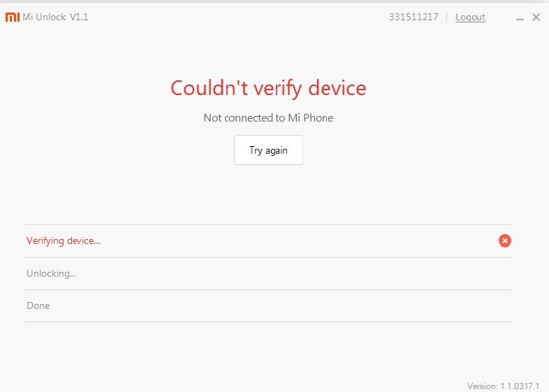
Task: Click the Version: 1.1.0317.1 footer text
Action: click(507, 386)
